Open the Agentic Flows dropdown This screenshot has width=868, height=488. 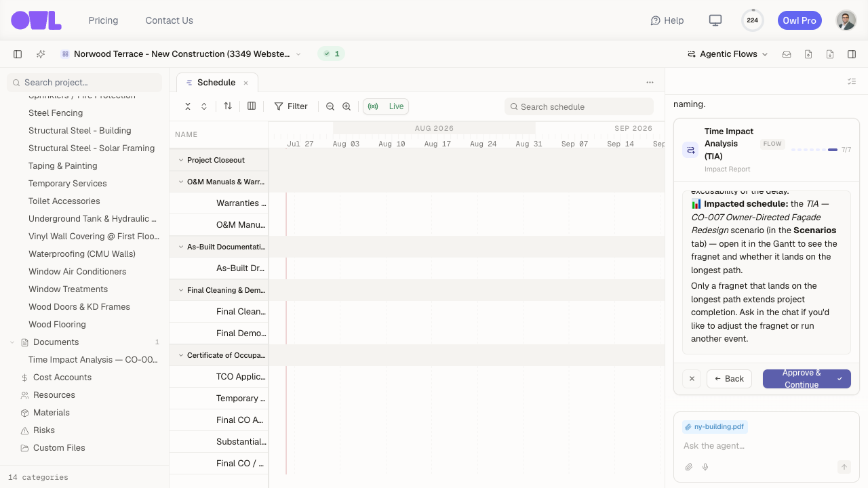(728, 54)
